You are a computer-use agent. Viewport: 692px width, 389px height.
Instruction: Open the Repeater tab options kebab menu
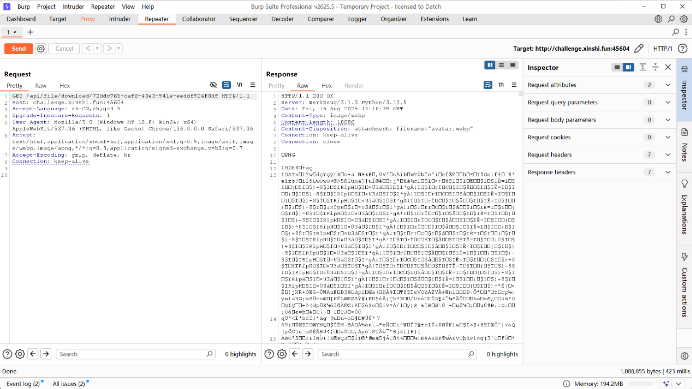pyautogui.click(x=686, y=32)
